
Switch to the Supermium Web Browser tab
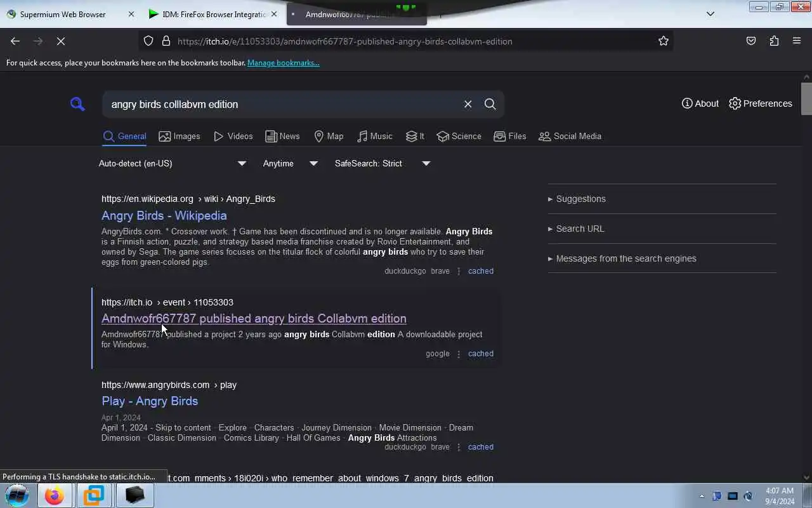(x=63, y=14)
